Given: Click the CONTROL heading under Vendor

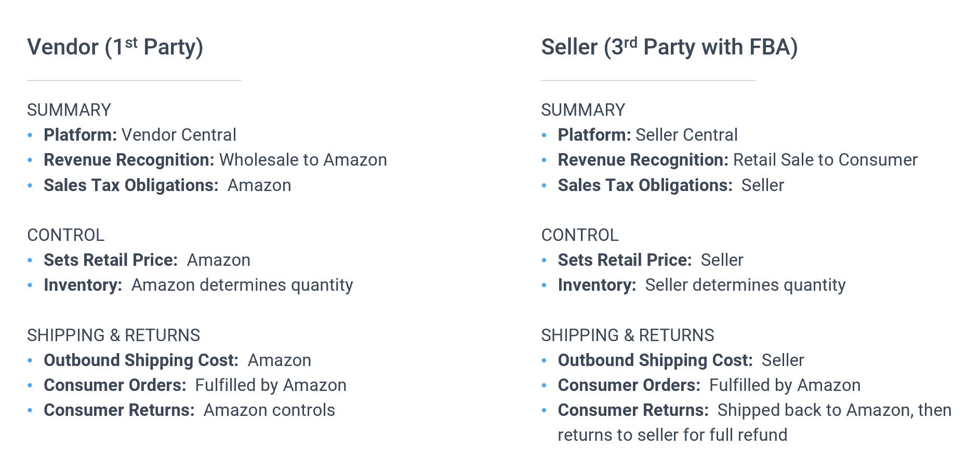Looking at the screenshot, I should click(66, 235).
